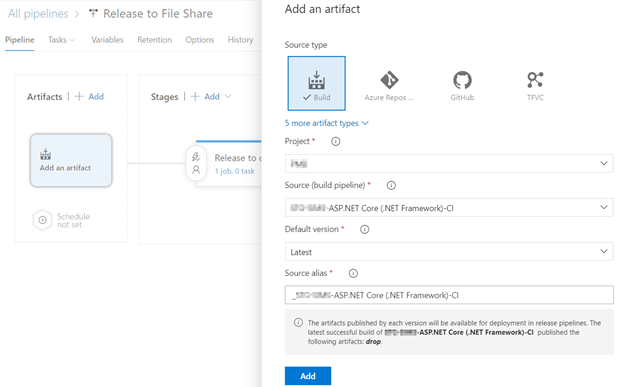
Task: Open the Retention tab
Action: (154, 40)
